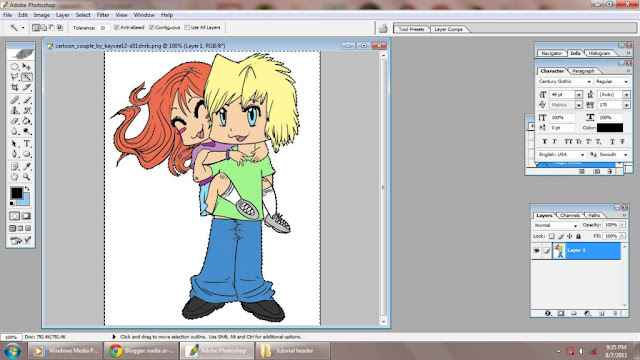Select the Crop tool
The height and width of the screenshot is (360, 640).
(15, 87)
